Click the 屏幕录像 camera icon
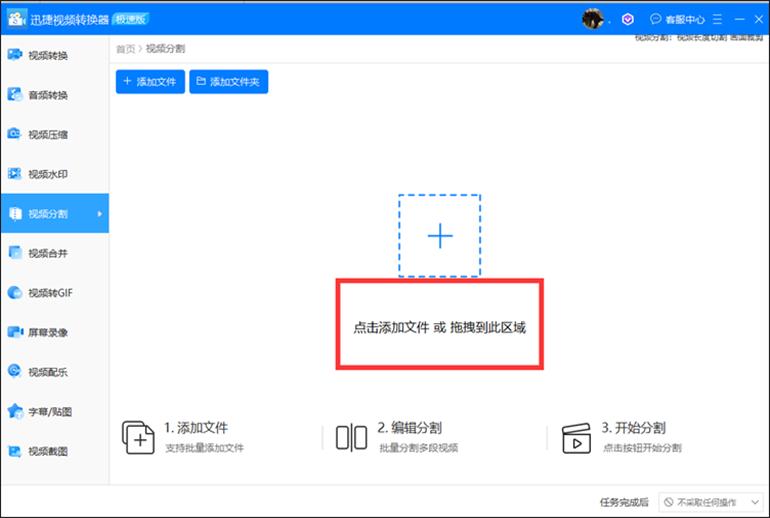The image size is (770, 518). 15,332
